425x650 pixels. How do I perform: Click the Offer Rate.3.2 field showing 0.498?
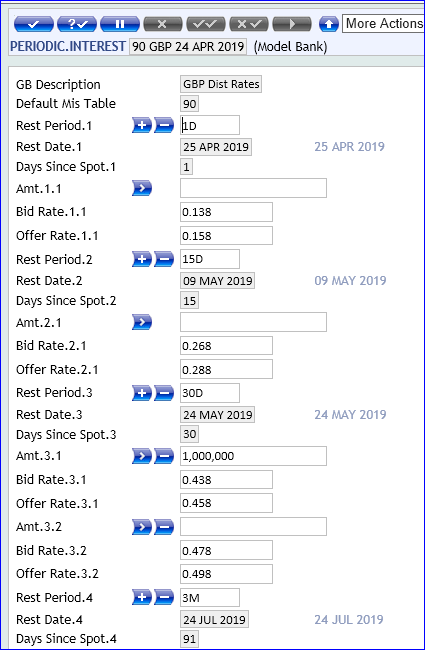point(226,574)
